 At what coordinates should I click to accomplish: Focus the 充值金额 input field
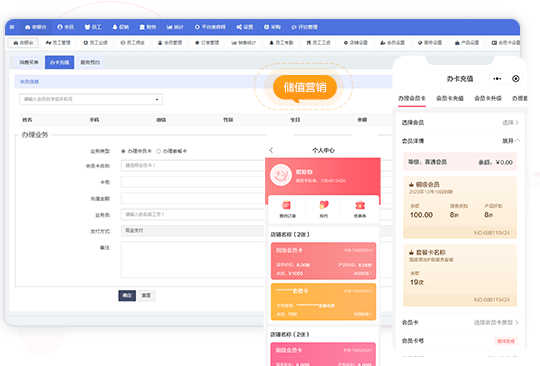coord(193,199)
